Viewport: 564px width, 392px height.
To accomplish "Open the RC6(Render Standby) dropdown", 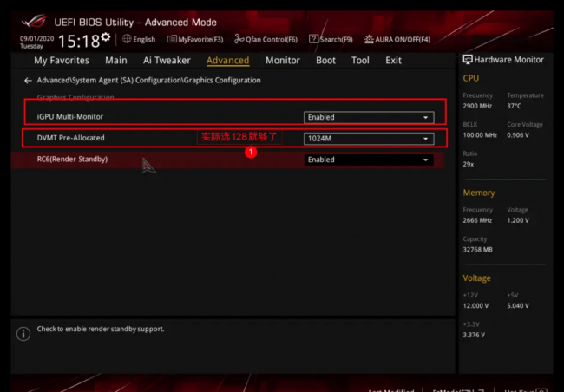I will (x=369, y=160).
